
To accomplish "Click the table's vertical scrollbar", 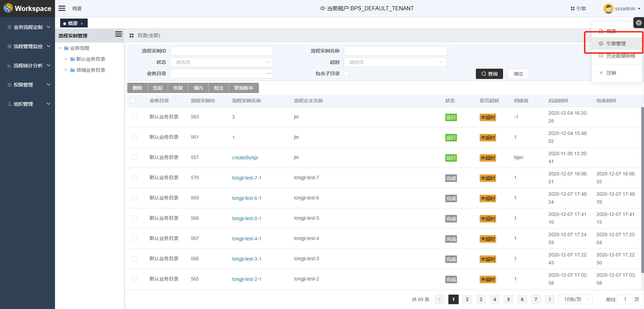I will [642, 172].
